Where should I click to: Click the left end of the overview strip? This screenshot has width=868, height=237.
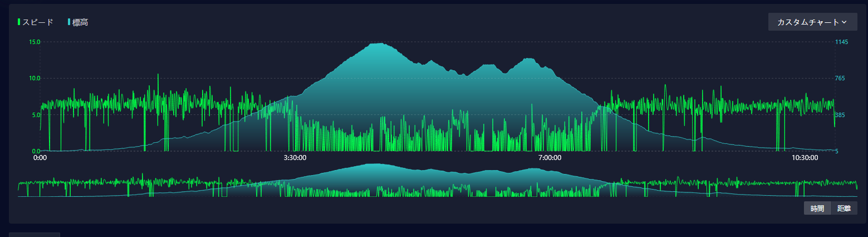[x=19, y=184]
